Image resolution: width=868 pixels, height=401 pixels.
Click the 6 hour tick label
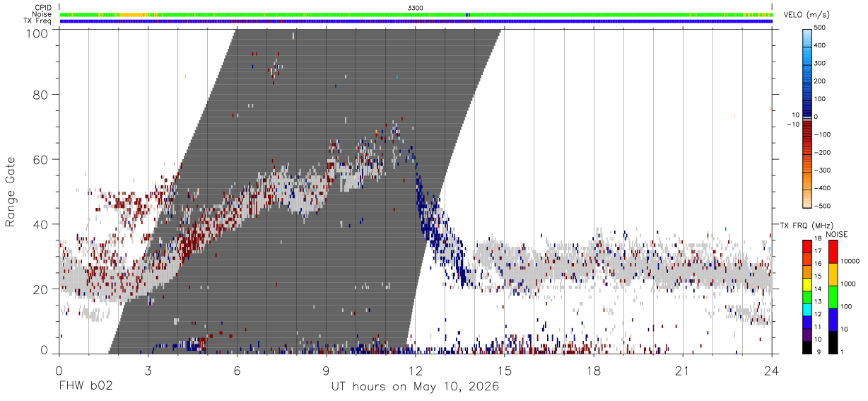coord(237,370)
